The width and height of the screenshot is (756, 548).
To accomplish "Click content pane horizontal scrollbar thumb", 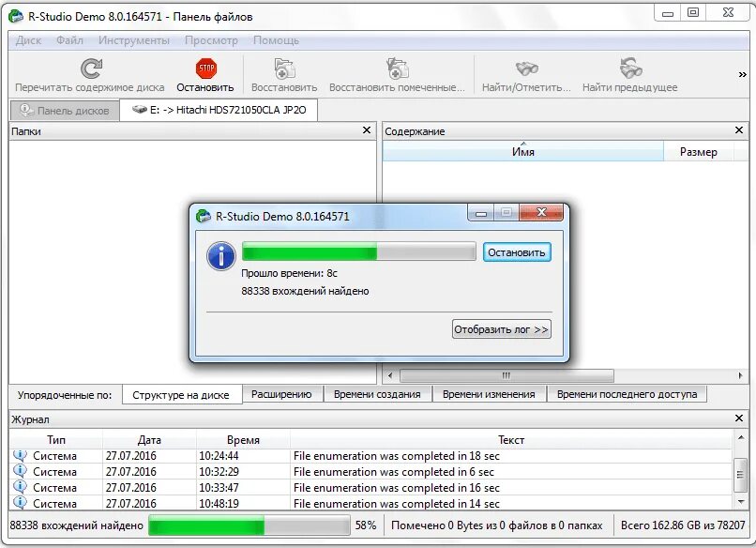I will [507, 375].
